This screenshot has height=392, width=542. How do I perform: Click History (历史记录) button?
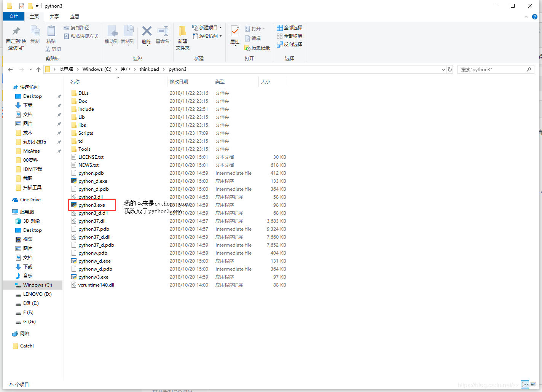point(257,48)
